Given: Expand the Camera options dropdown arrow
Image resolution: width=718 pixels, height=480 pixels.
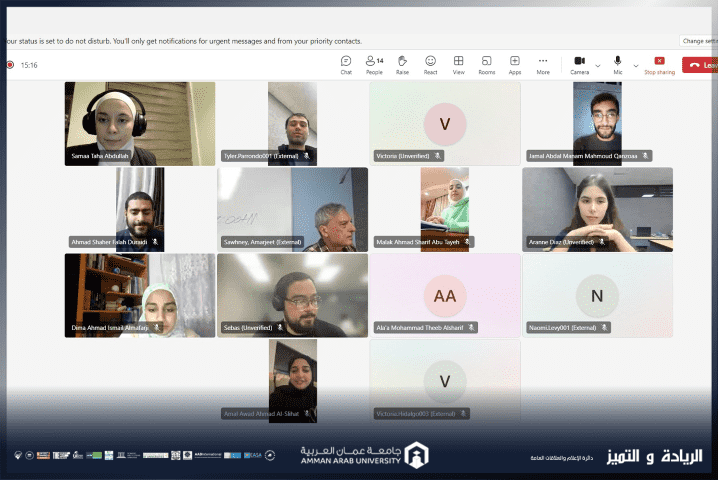Looking at the screenshot, I should 598,65.
